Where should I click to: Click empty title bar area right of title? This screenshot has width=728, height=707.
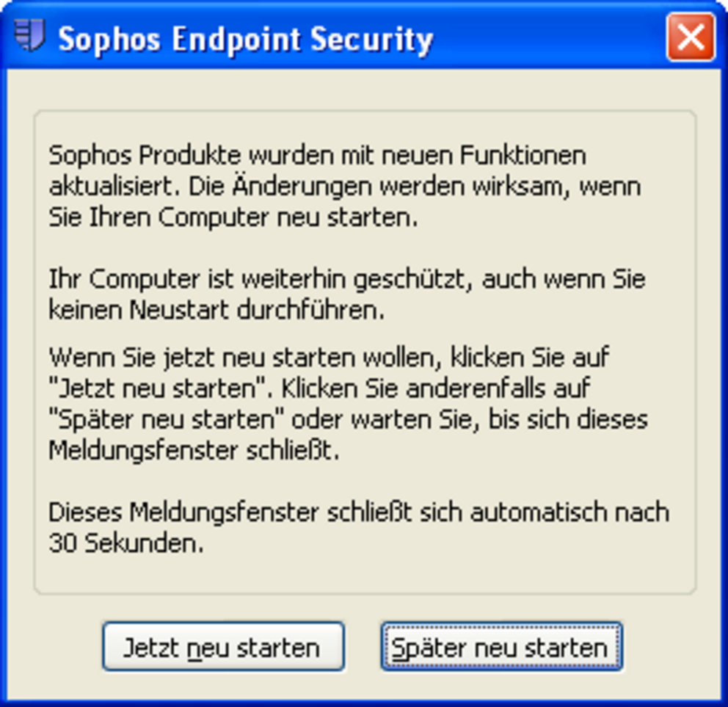tap(548, 37)
